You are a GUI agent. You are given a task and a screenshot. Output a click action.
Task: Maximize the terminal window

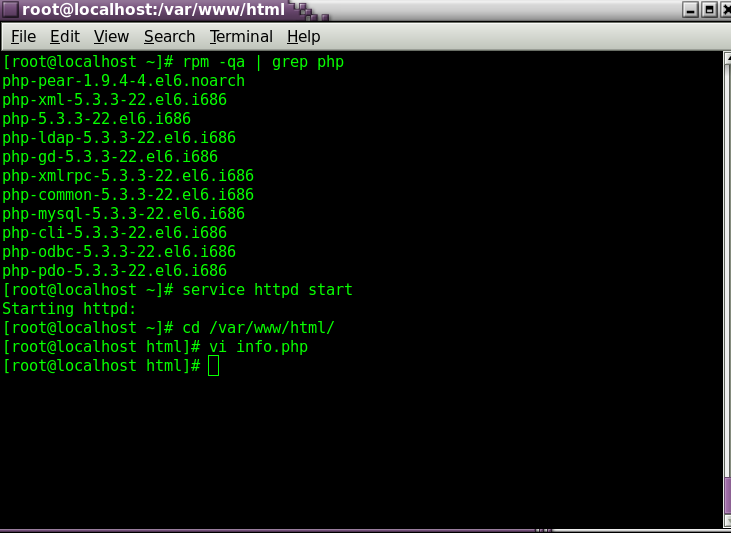point(709,9)
